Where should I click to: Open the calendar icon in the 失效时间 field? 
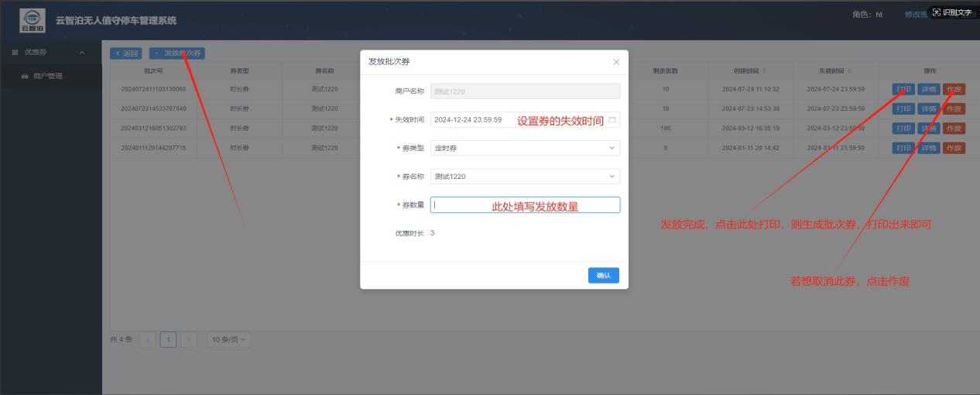[612, 120]
